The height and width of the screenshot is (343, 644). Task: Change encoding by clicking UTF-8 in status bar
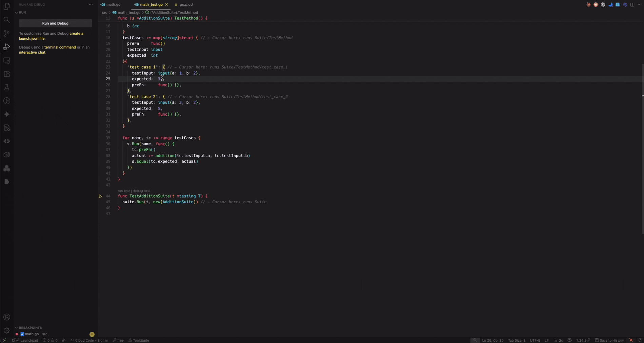535,340
